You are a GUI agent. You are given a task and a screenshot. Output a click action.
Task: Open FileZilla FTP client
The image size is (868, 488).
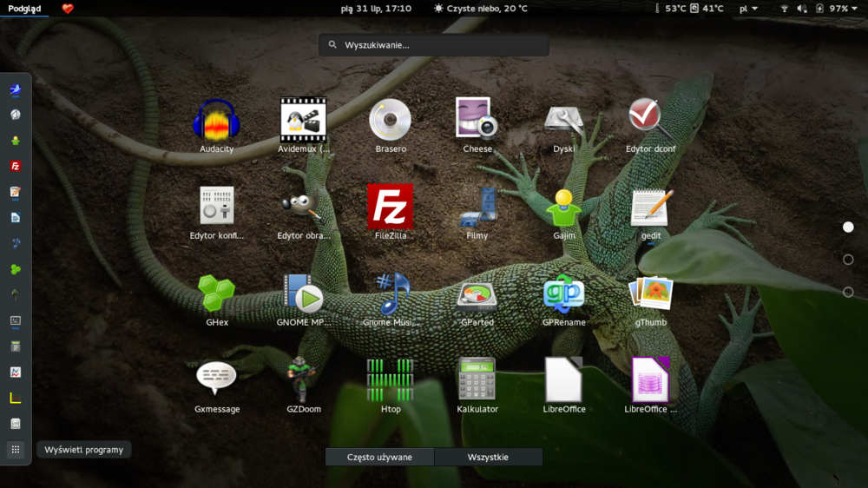(x=390, y=207)
